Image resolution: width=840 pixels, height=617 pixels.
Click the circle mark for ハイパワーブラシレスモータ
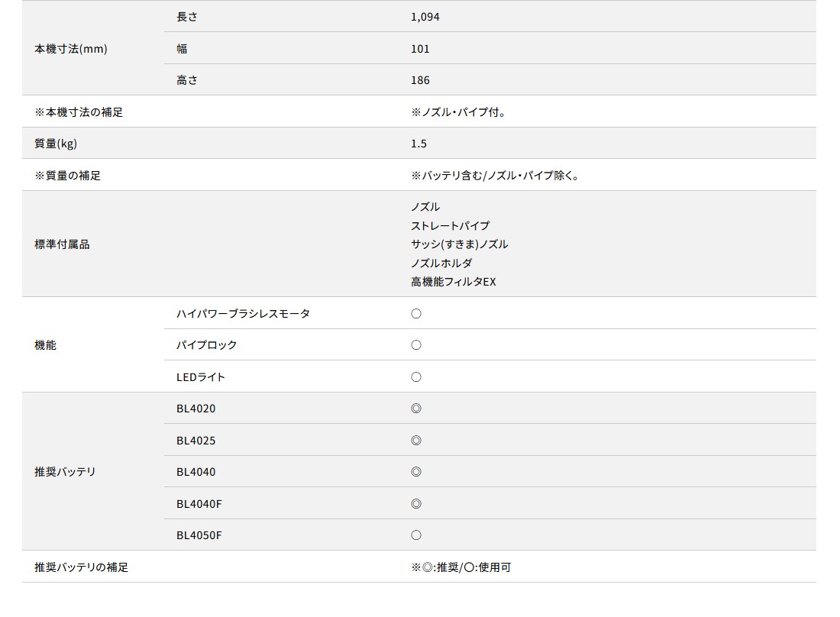click(x=416, y=314)
